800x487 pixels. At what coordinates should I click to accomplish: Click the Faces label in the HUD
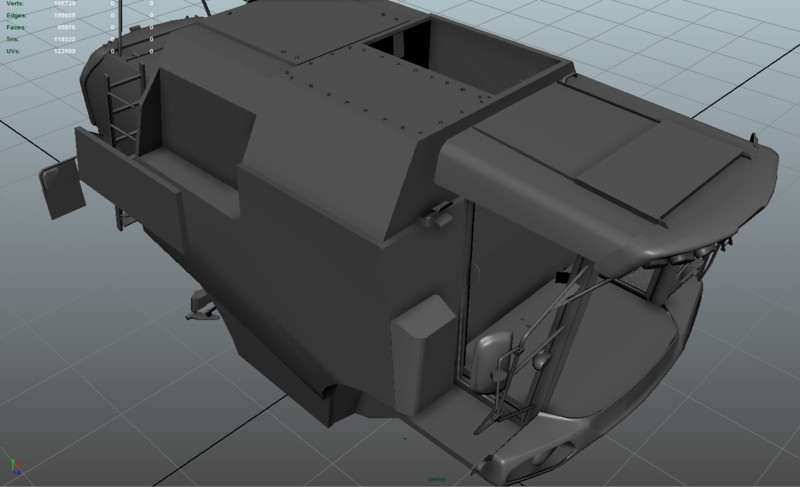[x=14, y=28]
